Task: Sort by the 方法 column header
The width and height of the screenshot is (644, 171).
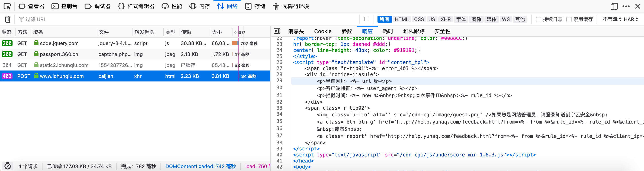Action: point(23,32)
